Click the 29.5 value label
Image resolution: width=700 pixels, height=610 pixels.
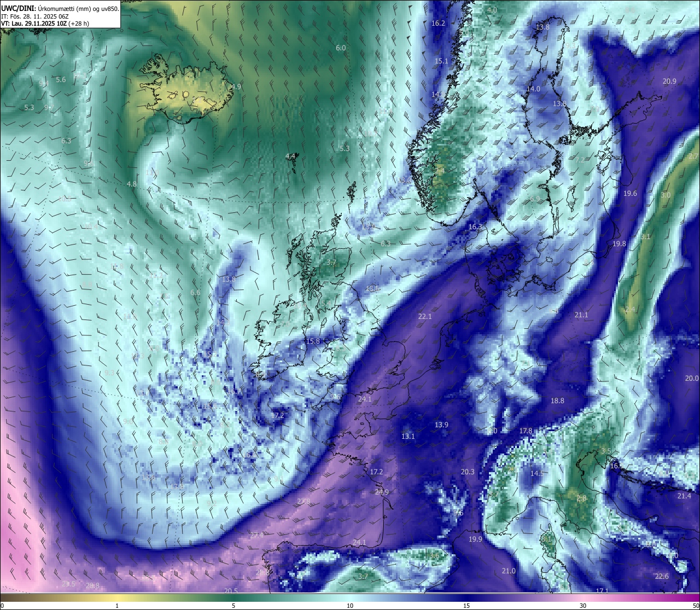68,584
